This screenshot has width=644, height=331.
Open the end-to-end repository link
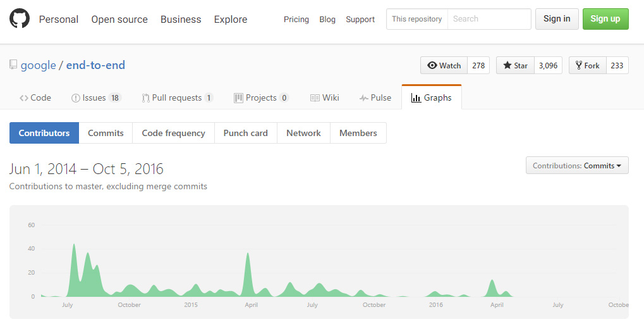[x=95, y=65]
